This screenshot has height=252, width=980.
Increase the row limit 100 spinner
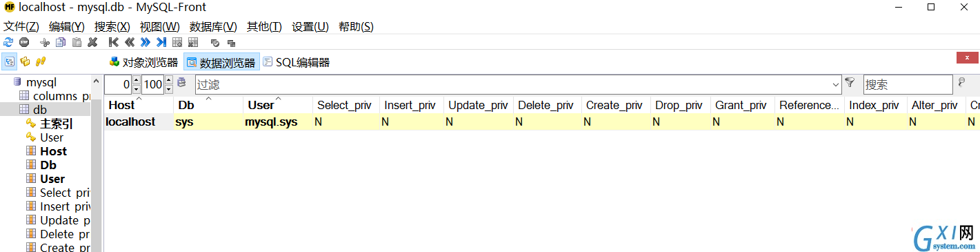[x=169, y=81]
